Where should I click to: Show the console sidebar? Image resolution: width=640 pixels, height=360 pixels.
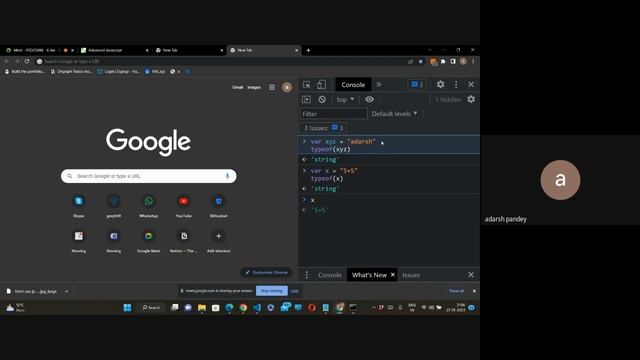pos(307,100)
